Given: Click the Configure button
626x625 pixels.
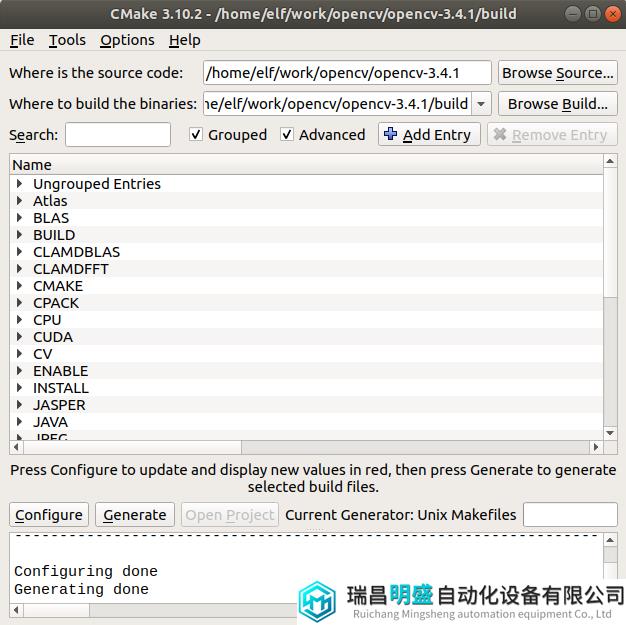Looking at the screenshot, I should coord(49,515).
